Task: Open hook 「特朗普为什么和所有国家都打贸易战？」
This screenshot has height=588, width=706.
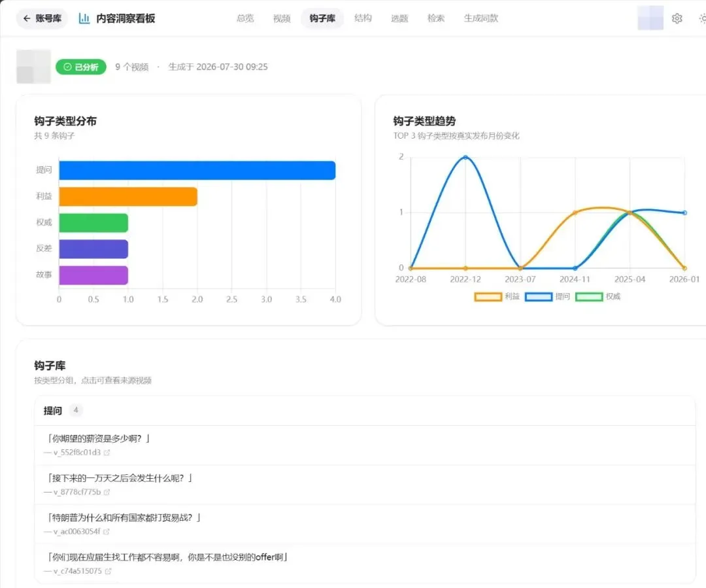Action: (124, 518)
